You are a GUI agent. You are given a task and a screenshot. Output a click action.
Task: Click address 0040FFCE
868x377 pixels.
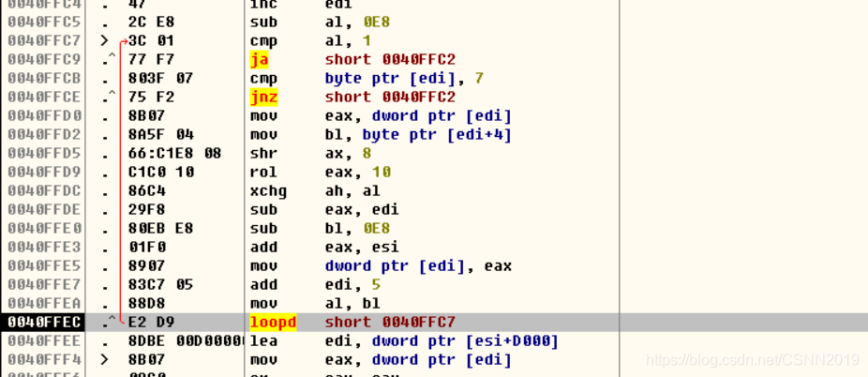(44, 98)
